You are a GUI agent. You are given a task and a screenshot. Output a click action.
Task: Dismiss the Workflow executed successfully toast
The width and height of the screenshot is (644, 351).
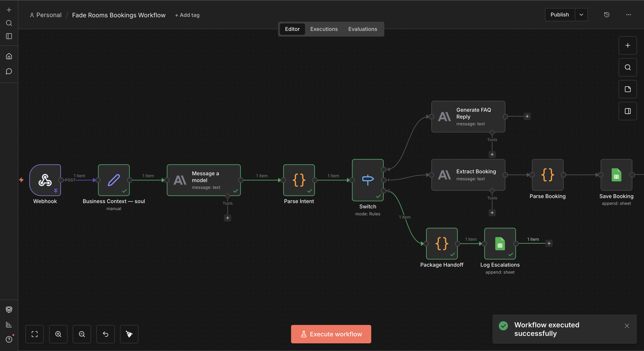coord(627,326)
